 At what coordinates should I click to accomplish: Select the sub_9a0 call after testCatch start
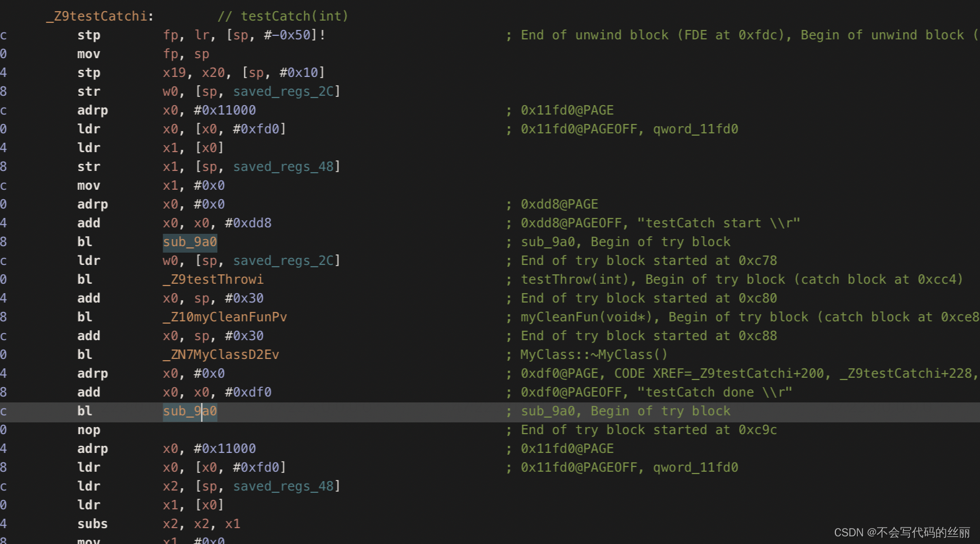tap(190, 242)
